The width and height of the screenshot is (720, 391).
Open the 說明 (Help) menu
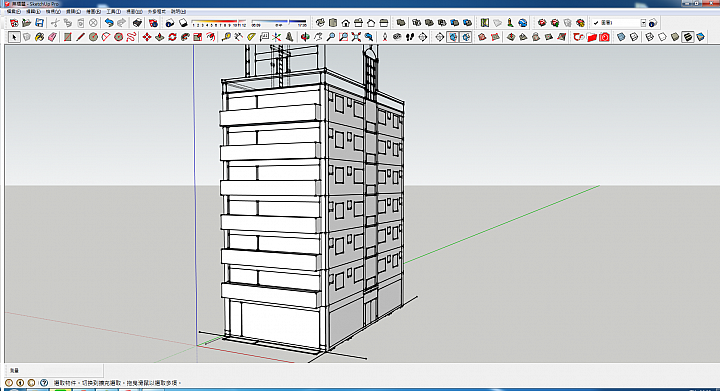point(178,11)
